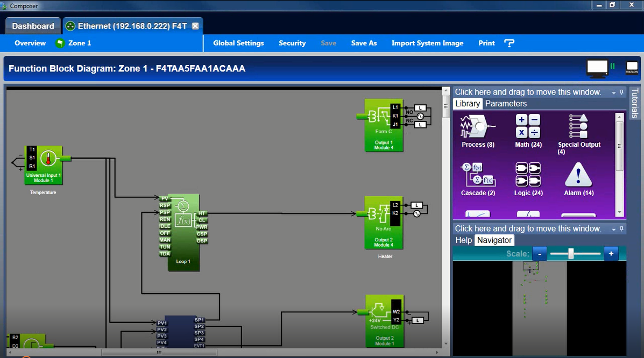Click the Scale slider handle

coord(571,254)
